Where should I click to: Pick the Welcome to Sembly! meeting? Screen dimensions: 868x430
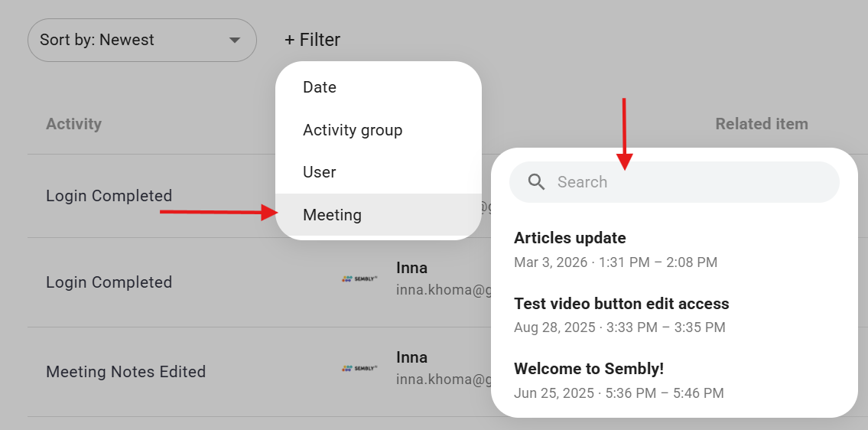pos(588,369)
